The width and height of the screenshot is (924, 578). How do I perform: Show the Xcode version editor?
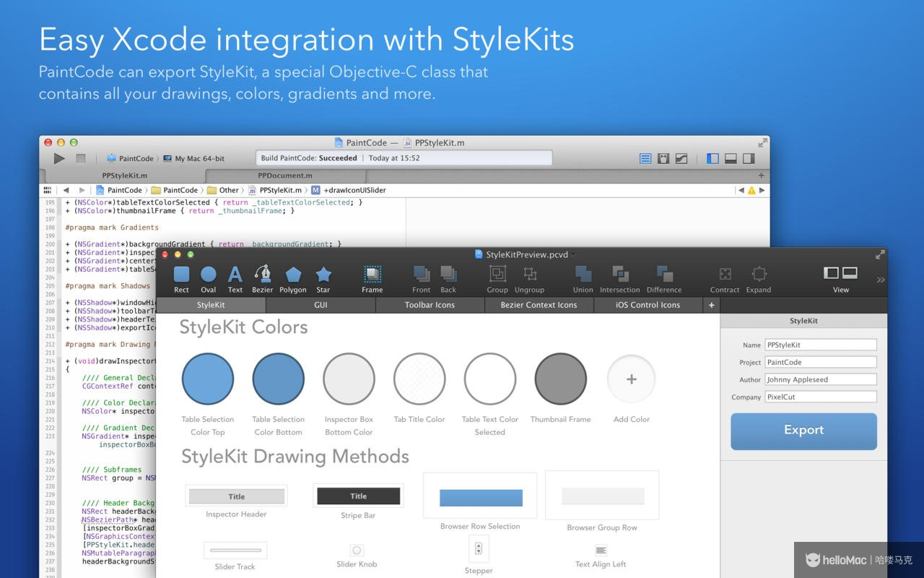681,158
